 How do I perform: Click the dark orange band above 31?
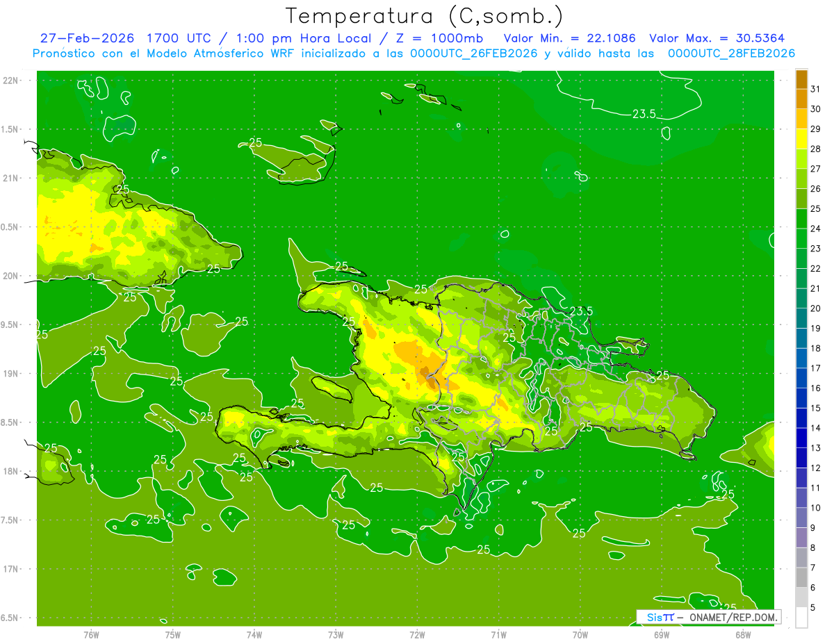[802, 79]
